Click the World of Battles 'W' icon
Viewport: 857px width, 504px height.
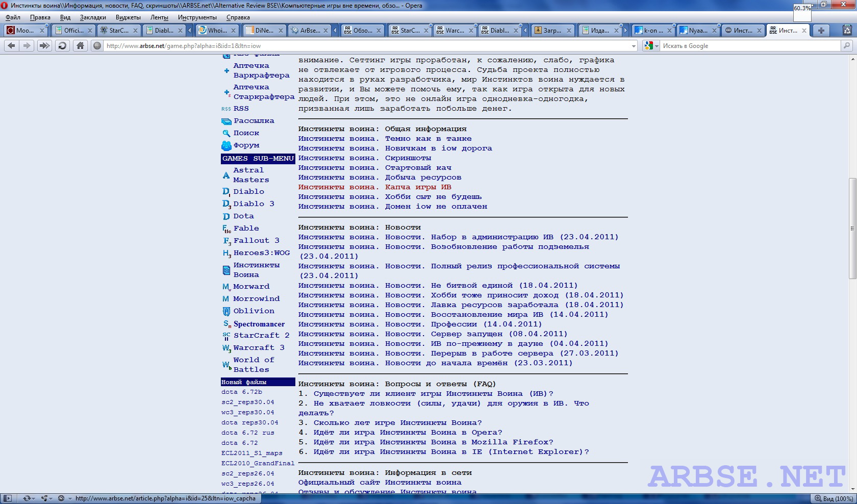[226, 365]
